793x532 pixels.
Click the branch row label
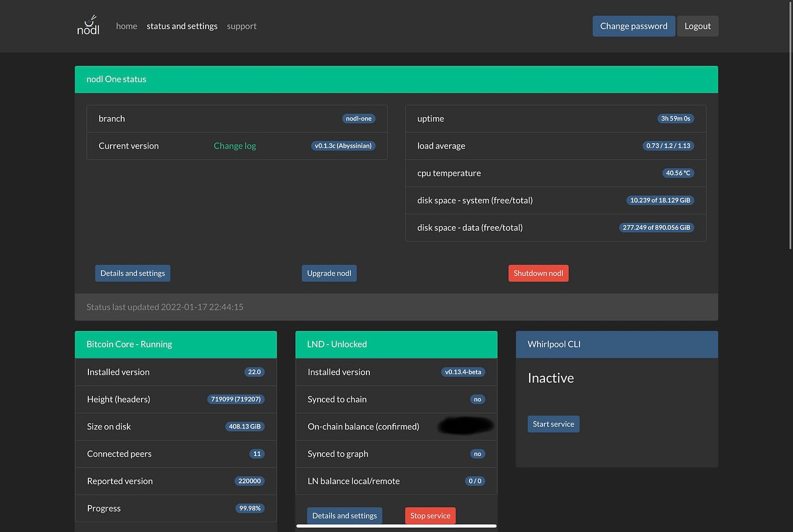point(112,118)
